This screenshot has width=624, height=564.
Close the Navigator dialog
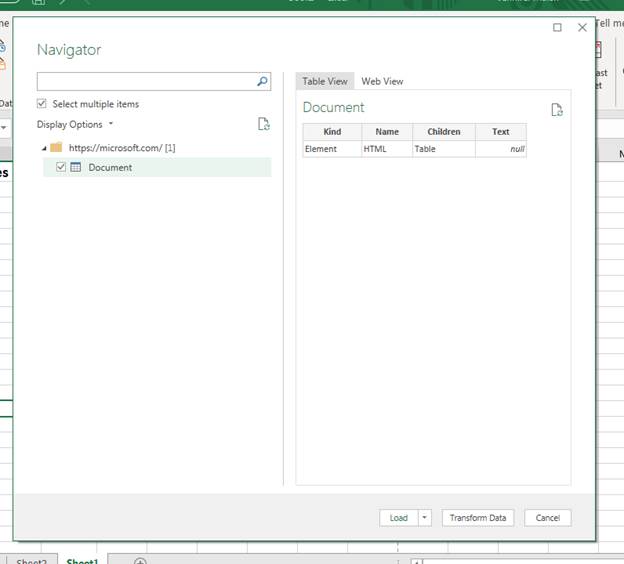582,27
